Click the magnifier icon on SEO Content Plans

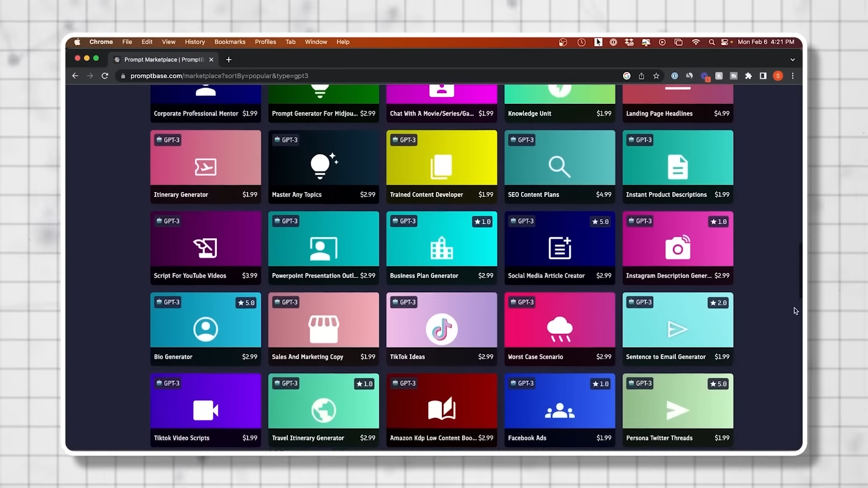(x=559, y=167)
